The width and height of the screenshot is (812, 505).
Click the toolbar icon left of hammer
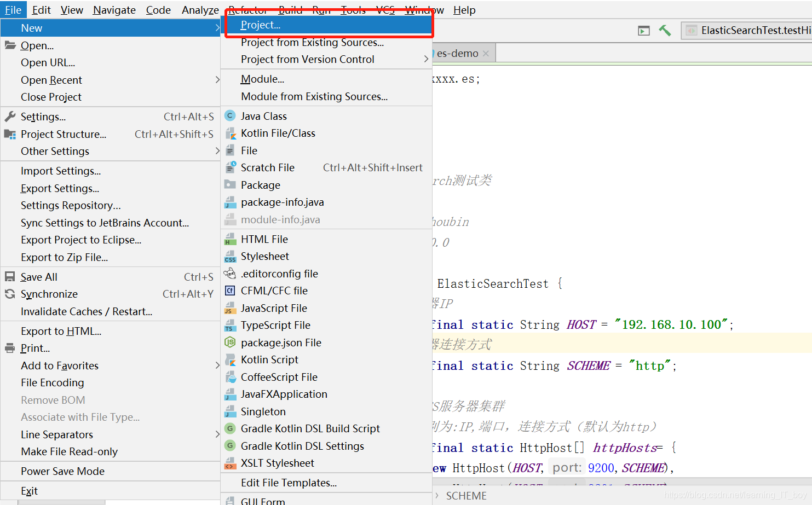pyautogui.click(x=644, y=31)
